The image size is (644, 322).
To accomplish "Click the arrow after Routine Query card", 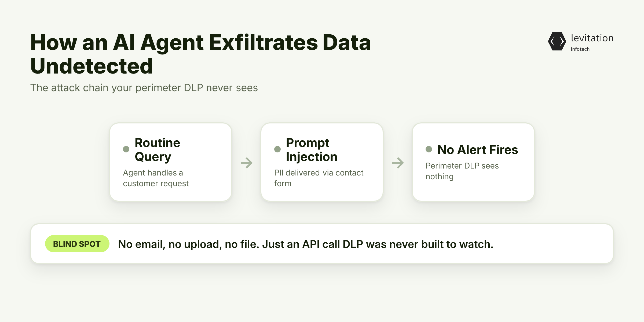I will 247,163.
